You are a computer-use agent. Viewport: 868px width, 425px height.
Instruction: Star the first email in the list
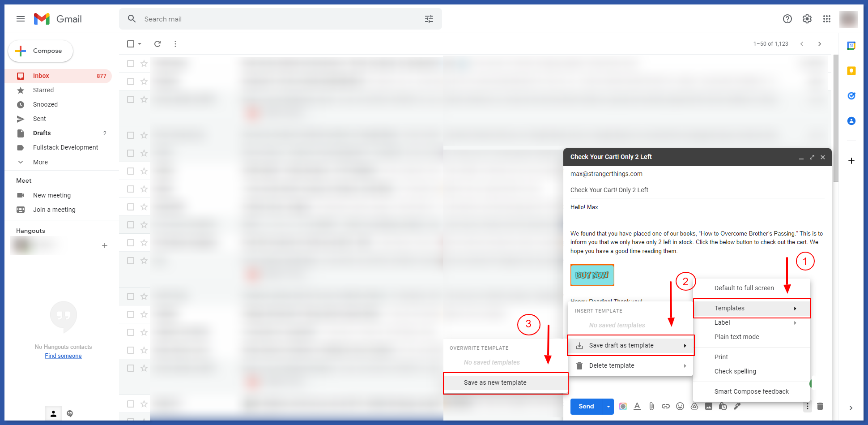144,63
